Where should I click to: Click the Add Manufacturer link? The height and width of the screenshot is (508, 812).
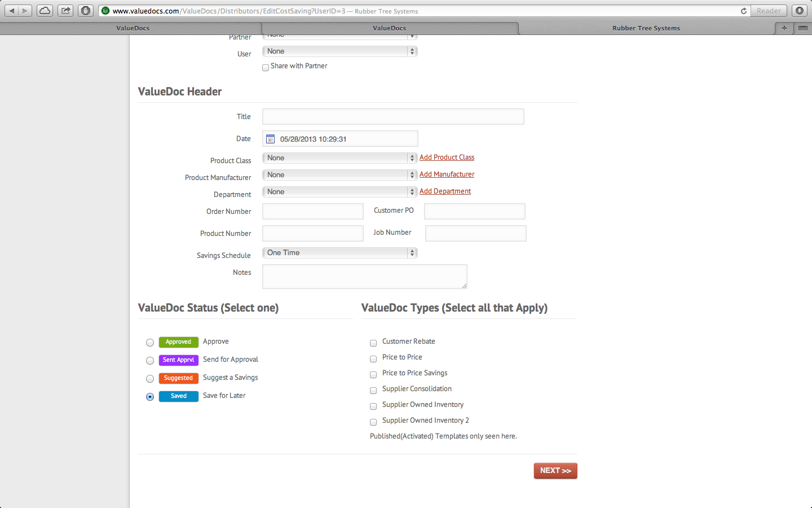tap(447, 174)
